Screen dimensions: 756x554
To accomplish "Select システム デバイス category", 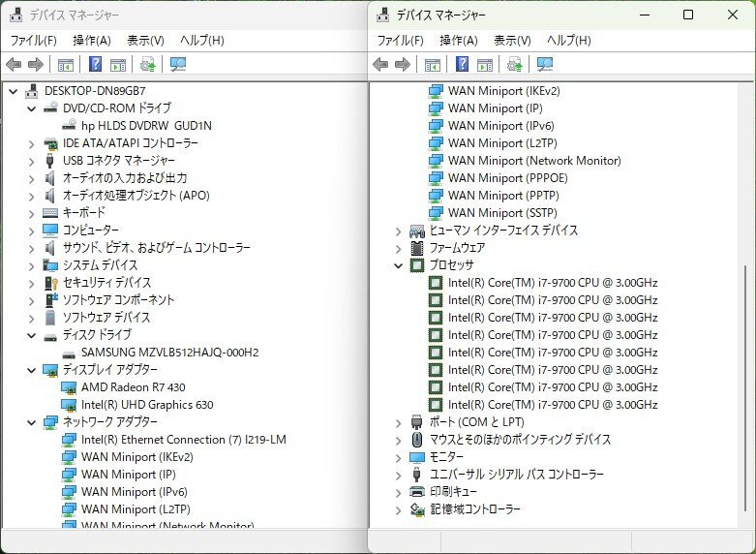I will coord(101,265).
